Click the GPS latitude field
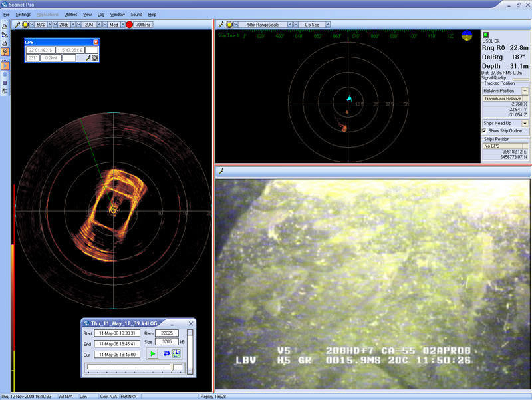Image resolution: width=532 pixels, height=400 pixels. (x=41, y=51)
